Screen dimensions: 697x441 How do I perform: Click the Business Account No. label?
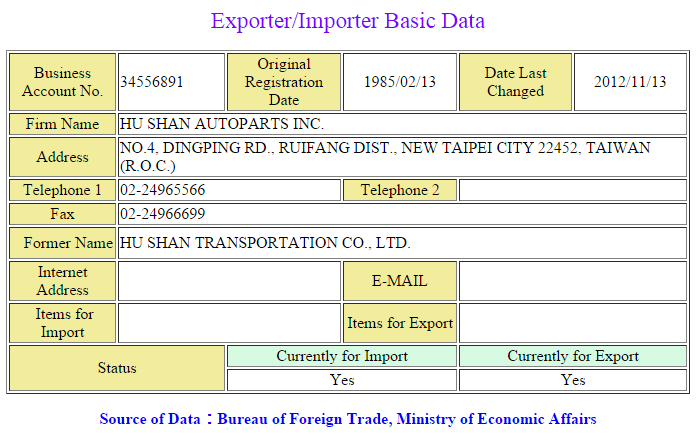click(63, 82)
